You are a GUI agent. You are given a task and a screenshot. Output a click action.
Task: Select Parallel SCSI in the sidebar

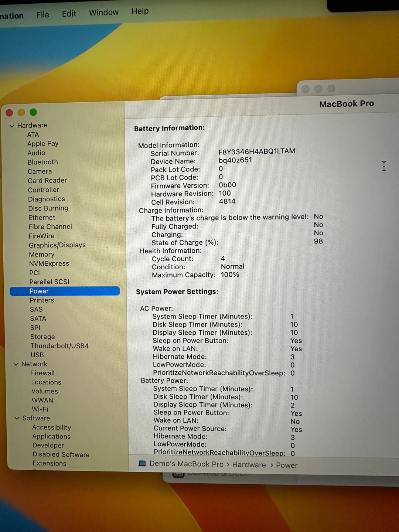(x=49, y=282)
